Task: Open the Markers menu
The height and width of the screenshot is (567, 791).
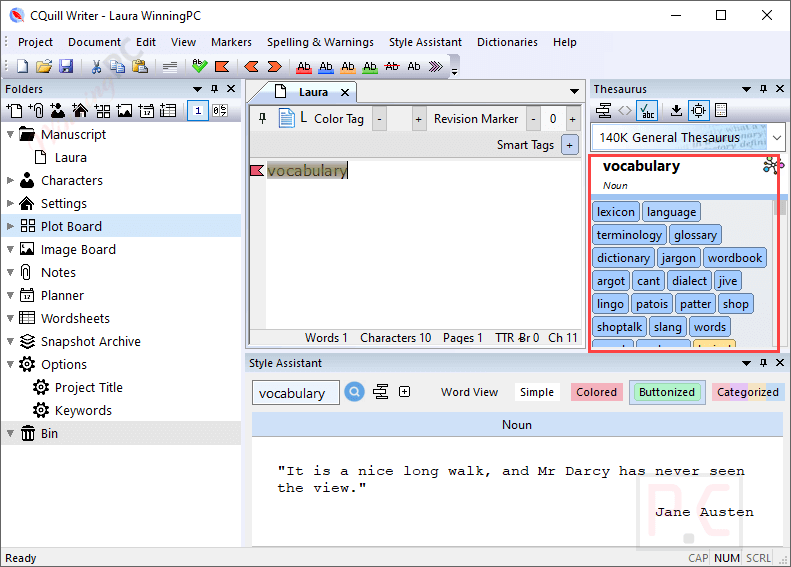Action: pyautogui.click(x=231, y=42)
